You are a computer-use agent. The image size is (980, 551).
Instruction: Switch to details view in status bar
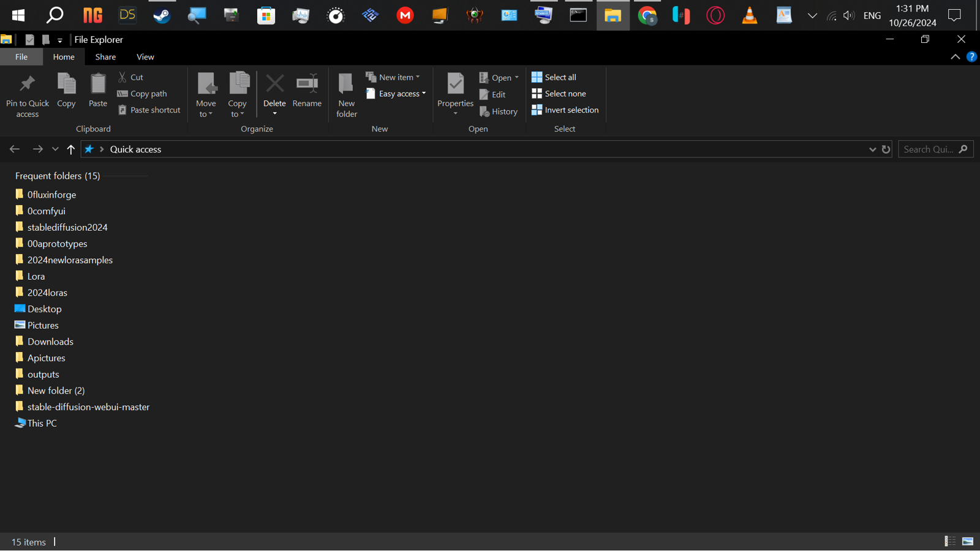950,541
